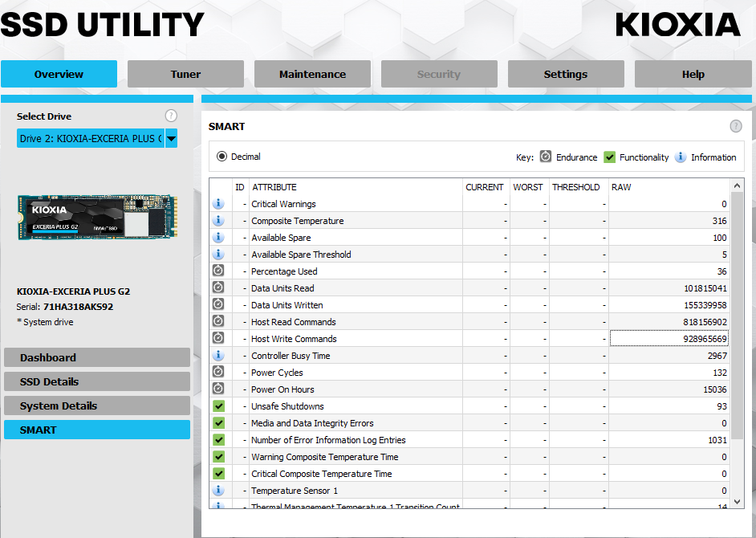This screenshot has width=756, height=538.
Task: Open help icon next to Select Drive
Action: click(x=171, y=116)
